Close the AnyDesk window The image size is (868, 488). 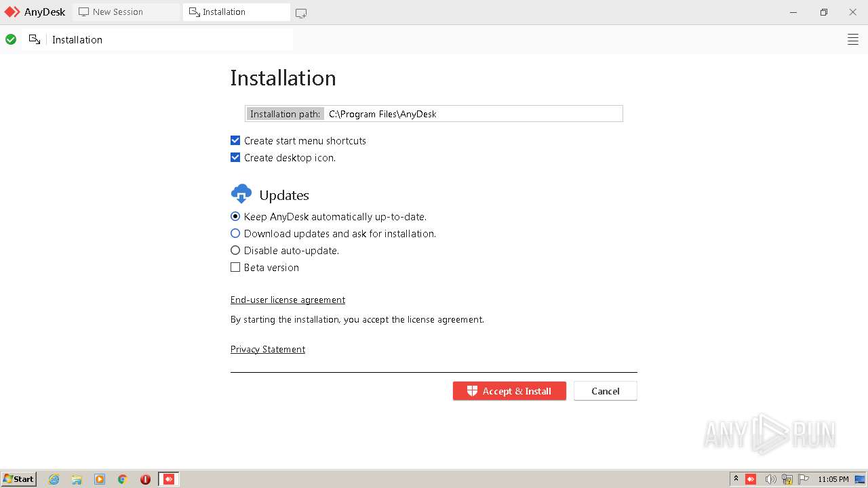(x=853, y=12)
